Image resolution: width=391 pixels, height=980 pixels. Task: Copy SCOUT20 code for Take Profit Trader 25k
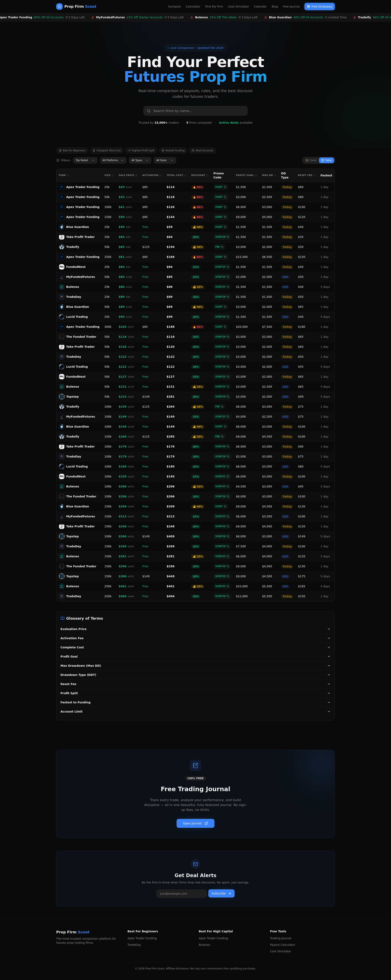(222, 237)
